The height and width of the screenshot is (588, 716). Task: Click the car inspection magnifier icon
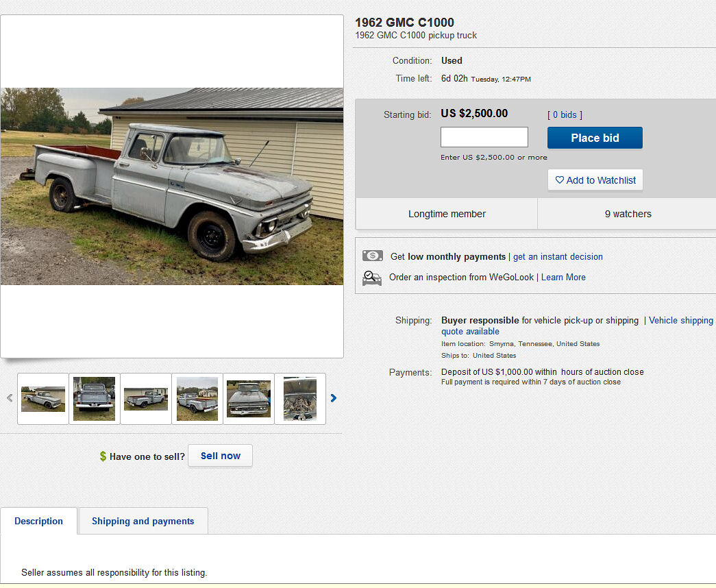(372, 278)
